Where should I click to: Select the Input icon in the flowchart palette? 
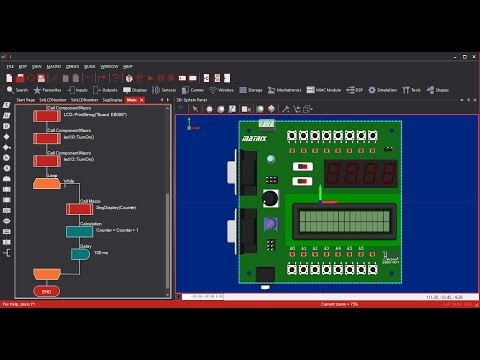(6, 105)
